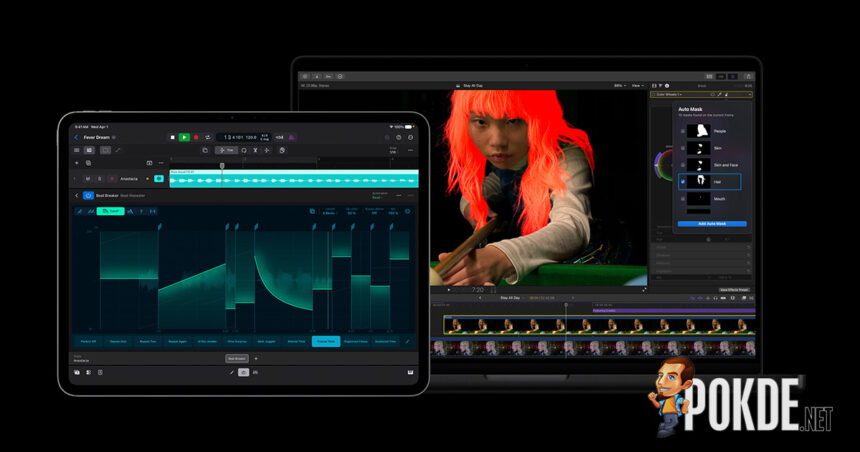860x452 pixels.
Task: Solo the Anastacia track
Action: (x=99, y=179)
